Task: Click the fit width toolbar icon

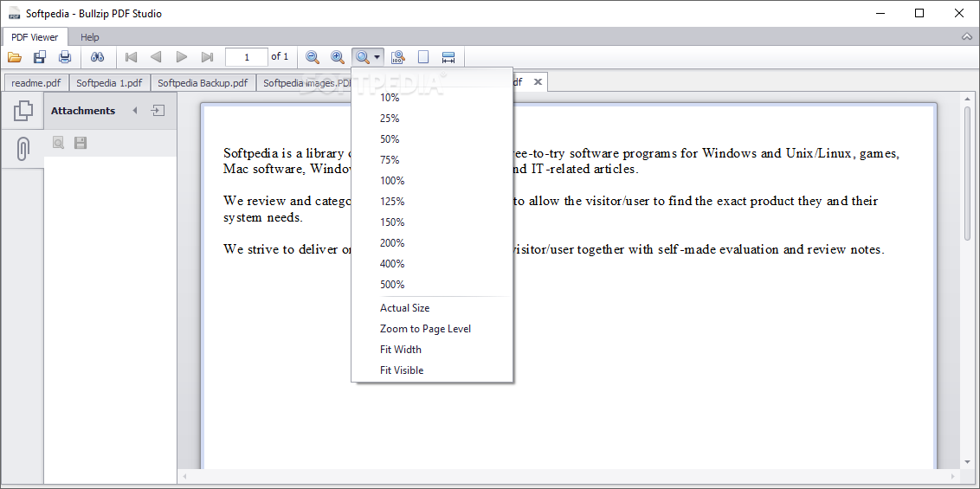Action: tap(448, 57)
